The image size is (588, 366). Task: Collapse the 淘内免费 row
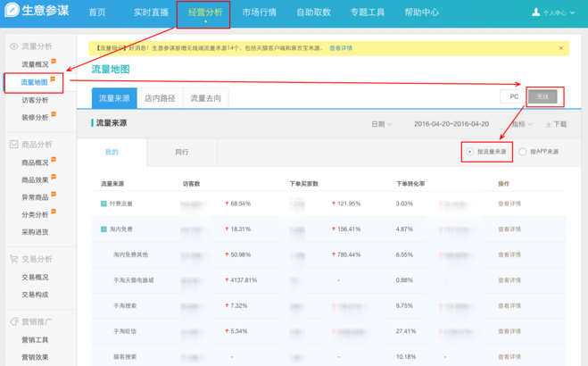(x=104, y=229)
